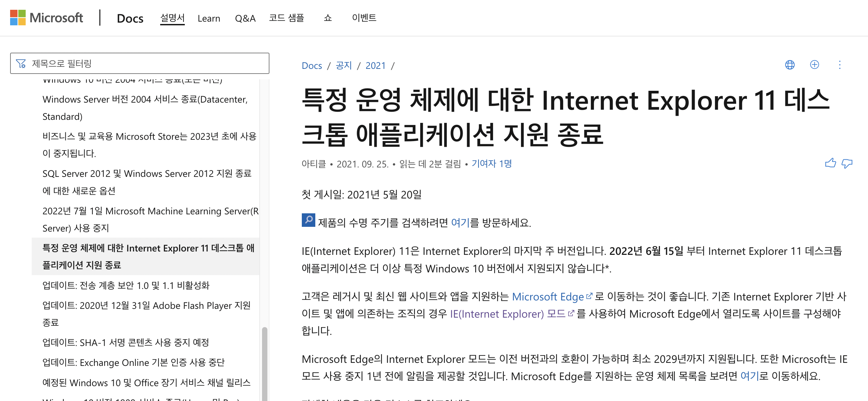868x401 pixels.
Task: Click the 제목으로 필터링 input field
Action: (140, 63)
